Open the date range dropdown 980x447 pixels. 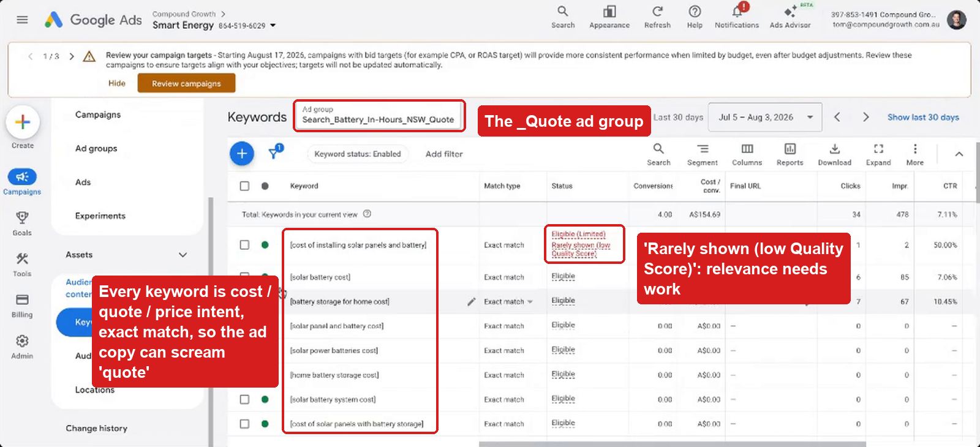click(x=764, y=117)
